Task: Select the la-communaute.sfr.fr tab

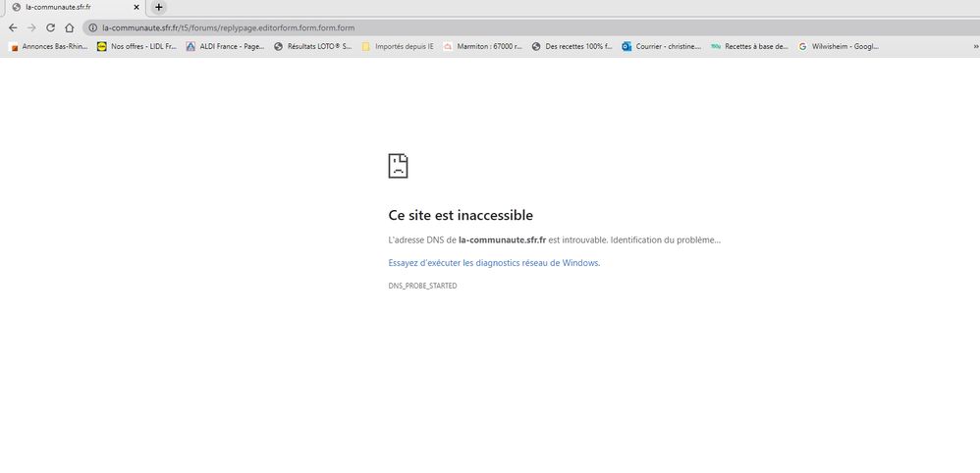Action: pos(74,8)
